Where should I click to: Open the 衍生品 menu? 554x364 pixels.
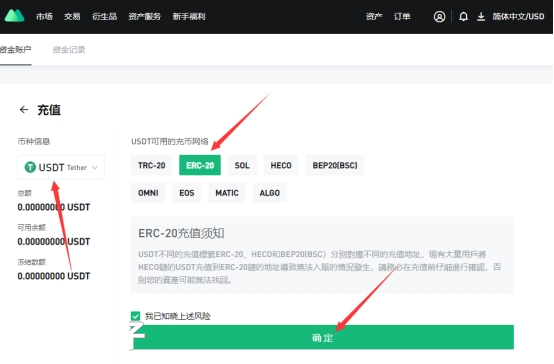click(x=104, y=17)
